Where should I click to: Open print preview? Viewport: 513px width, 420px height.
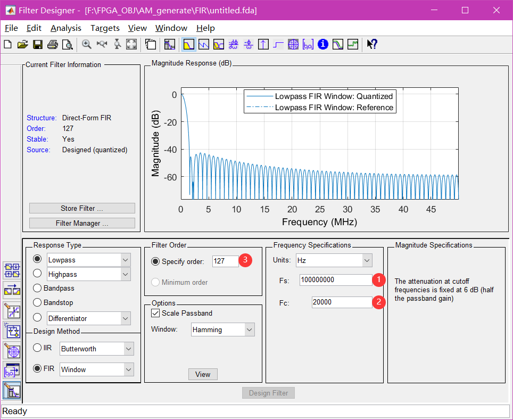[x=68, y=44]
